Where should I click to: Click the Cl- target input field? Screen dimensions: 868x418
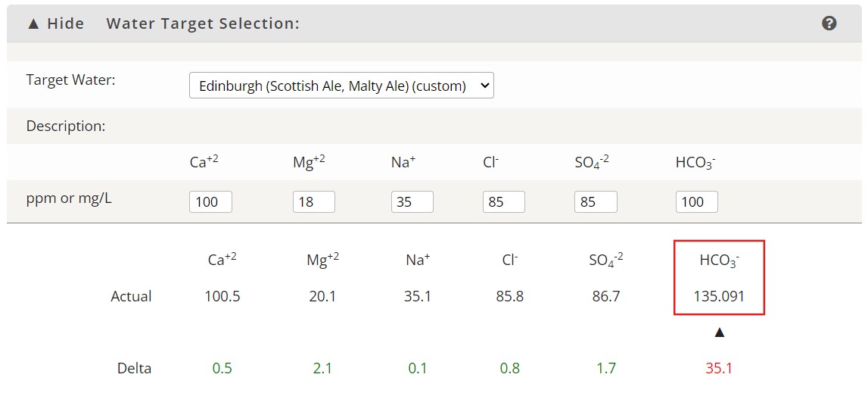pos(504,201)
